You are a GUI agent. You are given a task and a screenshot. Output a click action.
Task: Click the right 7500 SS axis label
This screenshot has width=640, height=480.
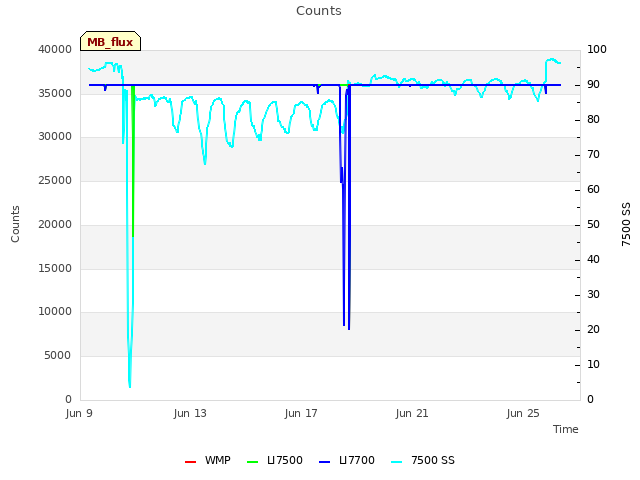pyautogui.click(x=626, y=224)
